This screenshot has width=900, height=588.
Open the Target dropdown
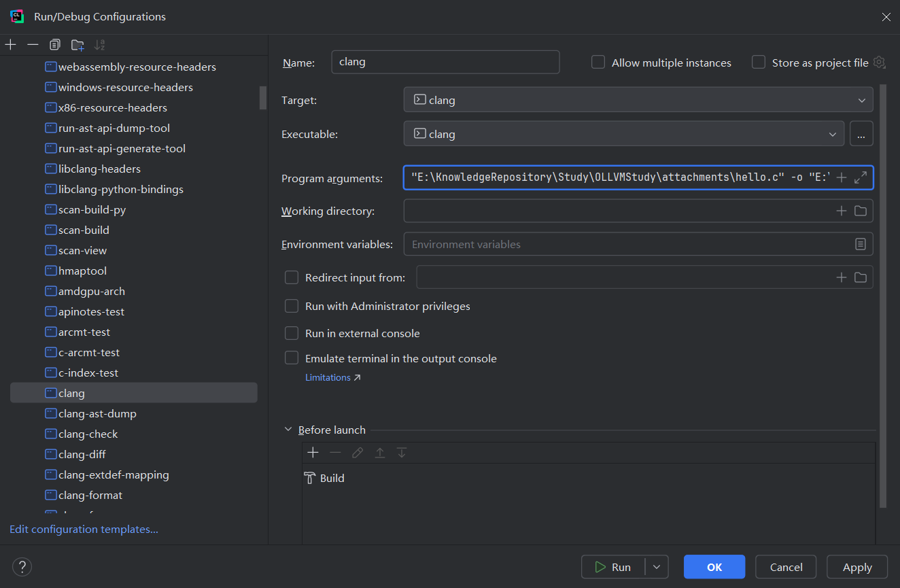point(861,100)
